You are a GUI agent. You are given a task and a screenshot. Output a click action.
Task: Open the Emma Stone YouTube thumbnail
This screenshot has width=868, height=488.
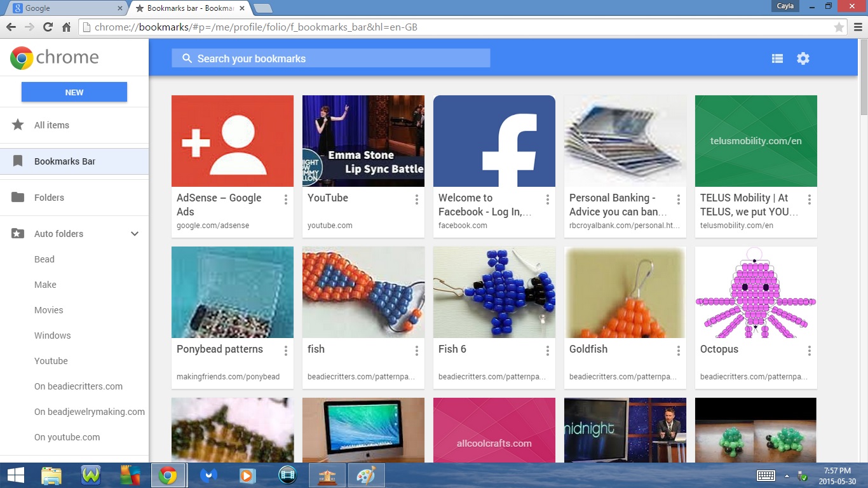[363, 141]
